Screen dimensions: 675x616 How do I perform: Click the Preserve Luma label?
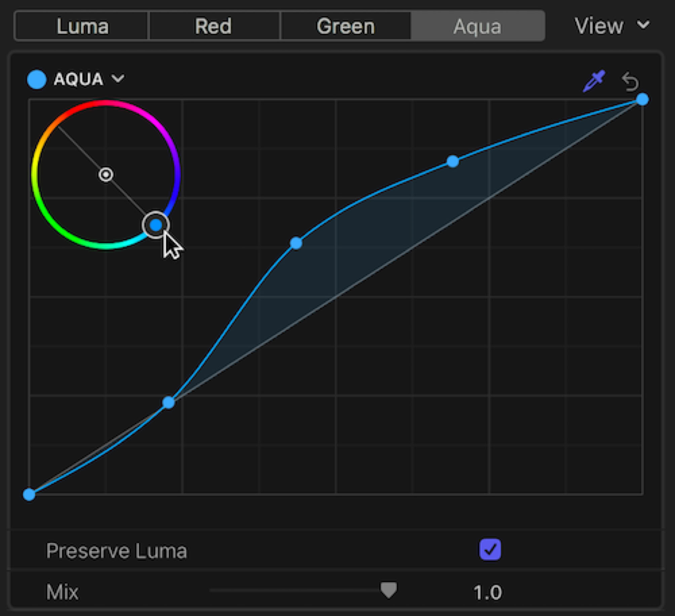pyautogui.click(x=116, y=551)
